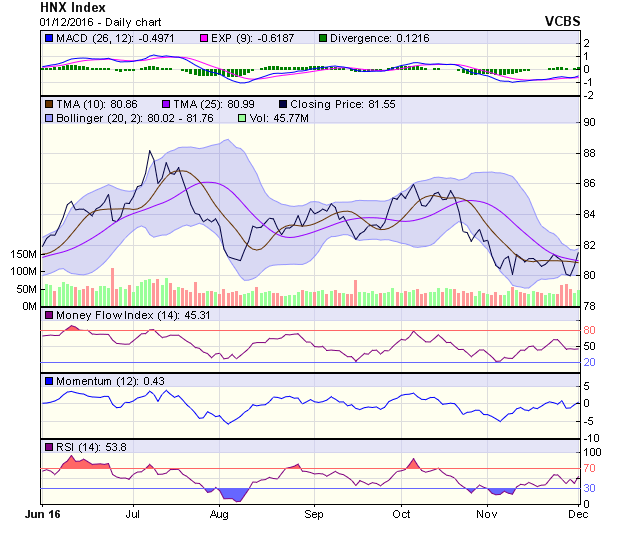Click the 90 price axis label
The image size is (620, 535).
[590, 122]
